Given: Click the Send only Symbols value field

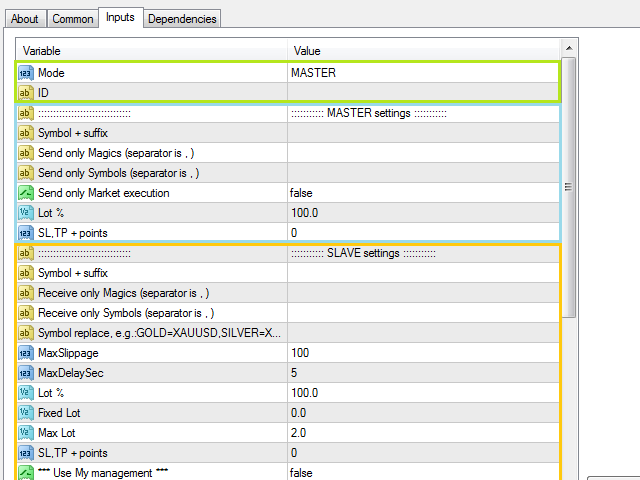Looking at the screenshot, I should pos(424,173).
